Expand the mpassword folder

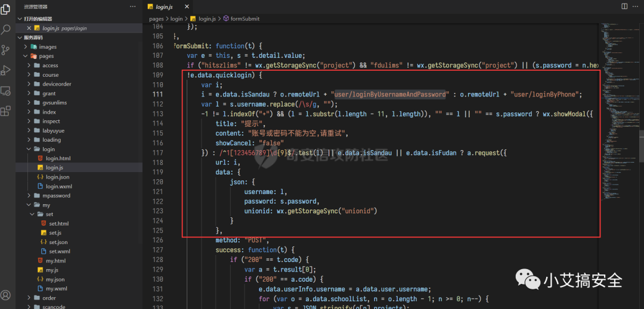click(x=56, y=195)
